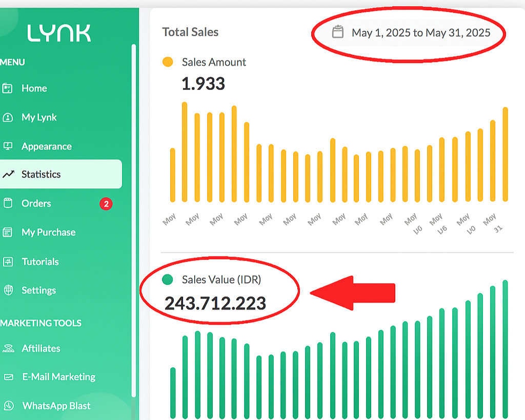Open the Orders clipboard icon
Screen dimensions: 525x420
click(x=9, y=203)
